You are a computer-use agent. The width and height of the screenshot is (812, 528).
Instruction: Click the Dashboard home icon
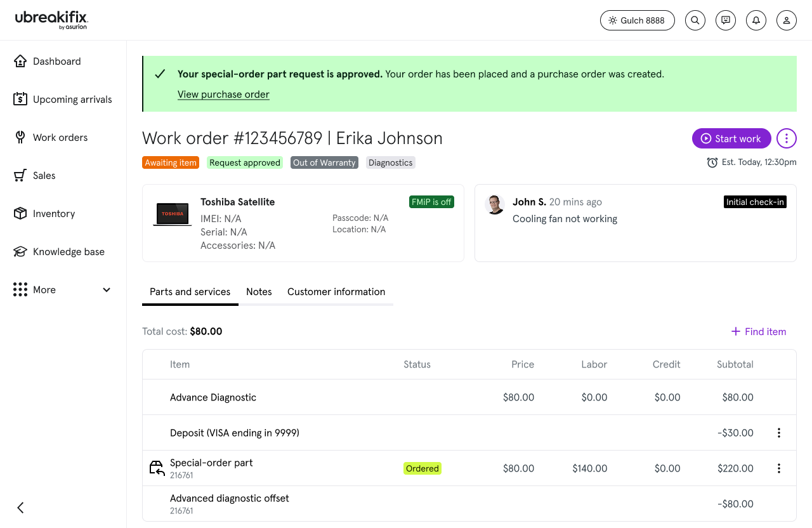[x=20, y=61]
